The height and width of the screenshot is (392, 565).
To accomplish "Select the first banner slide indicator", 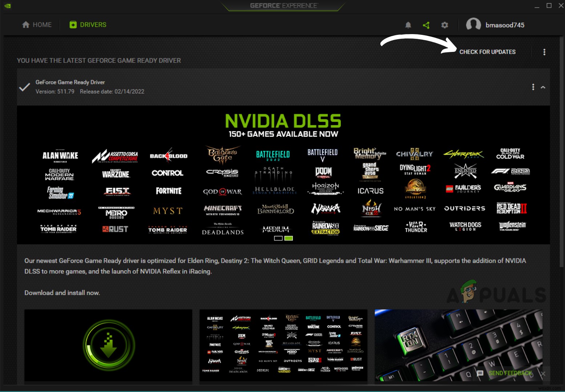I will pos(278,238).
